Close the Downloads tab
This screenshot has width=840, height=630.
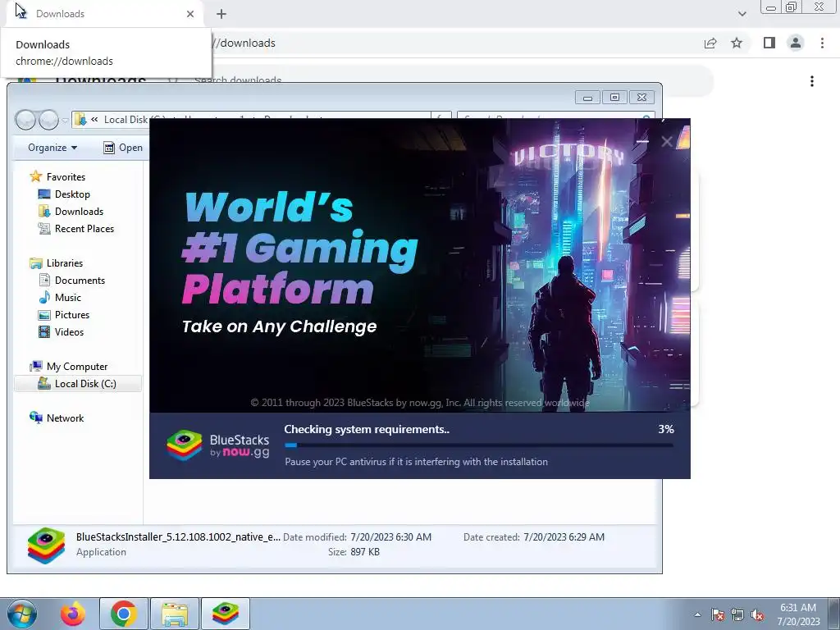tap(190, 14)
